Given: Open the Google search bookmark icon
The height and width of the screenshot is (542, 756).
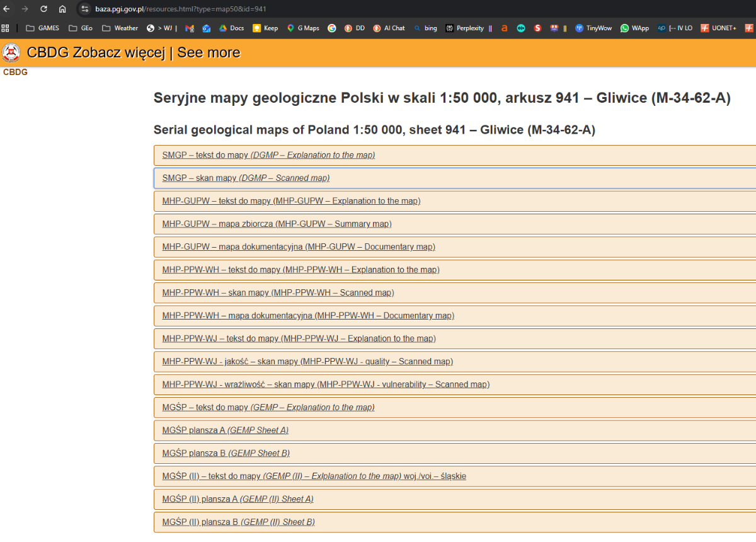Looking at the screenshot, I should [332, 28].
